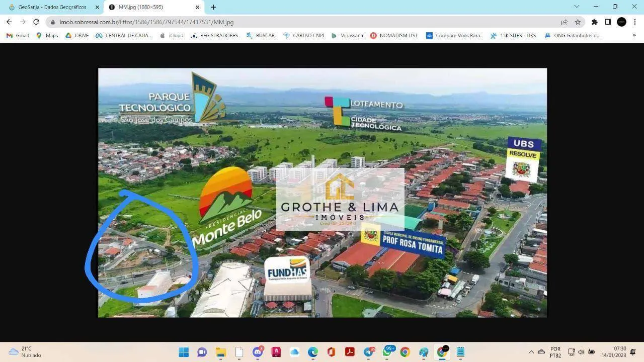Open the ONG Gafanhotos bookmark
This screenshot has width=644, height=362.
(x=573, y=36)
